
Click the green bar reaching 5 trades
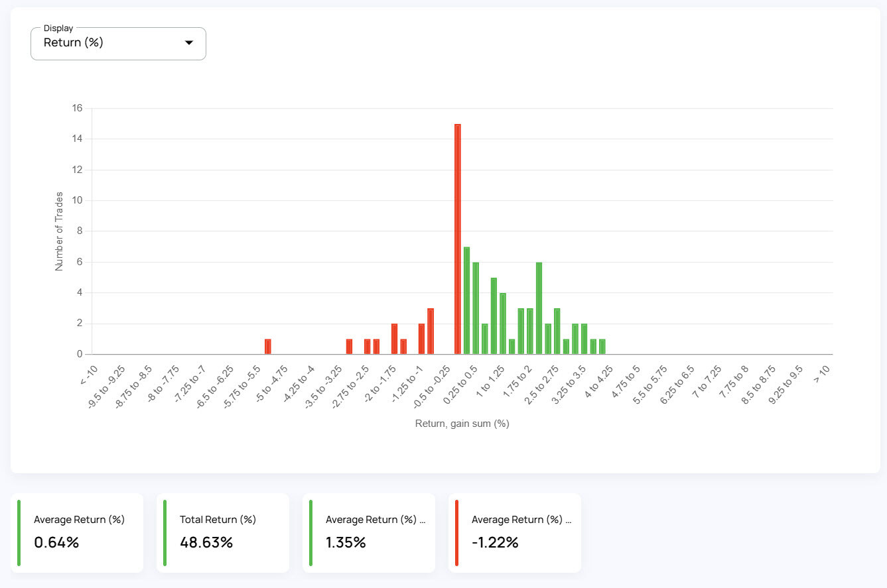point(494,316)
